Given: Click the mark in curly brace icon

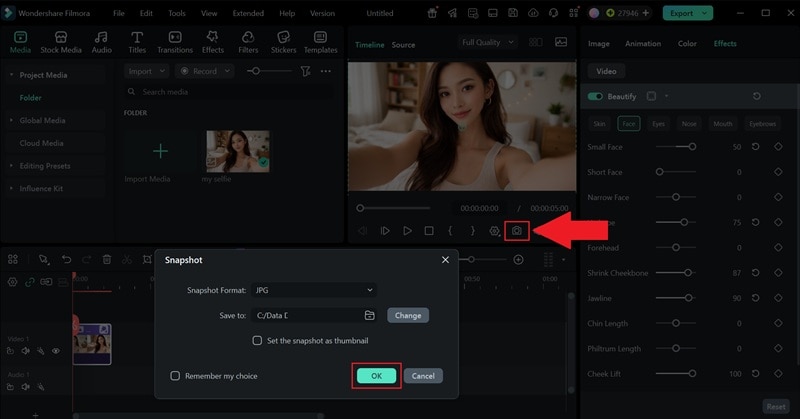Looking at the screenshot, I should tap(450, 231).
